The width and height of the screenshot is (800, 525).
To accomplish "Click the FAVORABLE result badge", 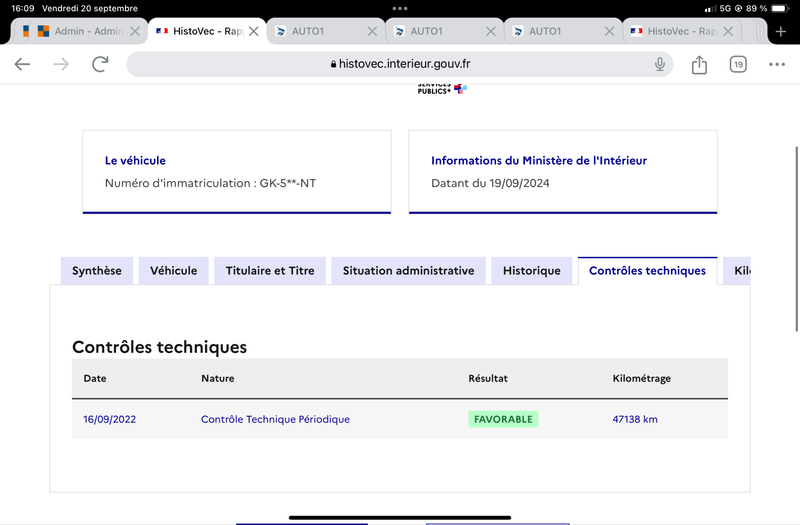I will [x=503, y=419].
